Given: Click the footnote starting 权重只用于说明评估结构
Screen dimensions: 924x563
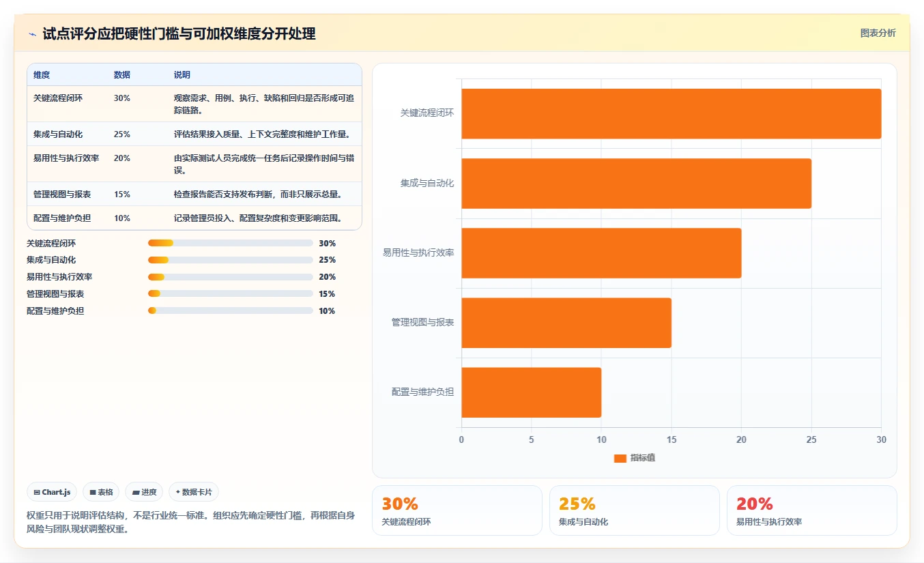Looking at the screenshot, I should coord(190,522).
